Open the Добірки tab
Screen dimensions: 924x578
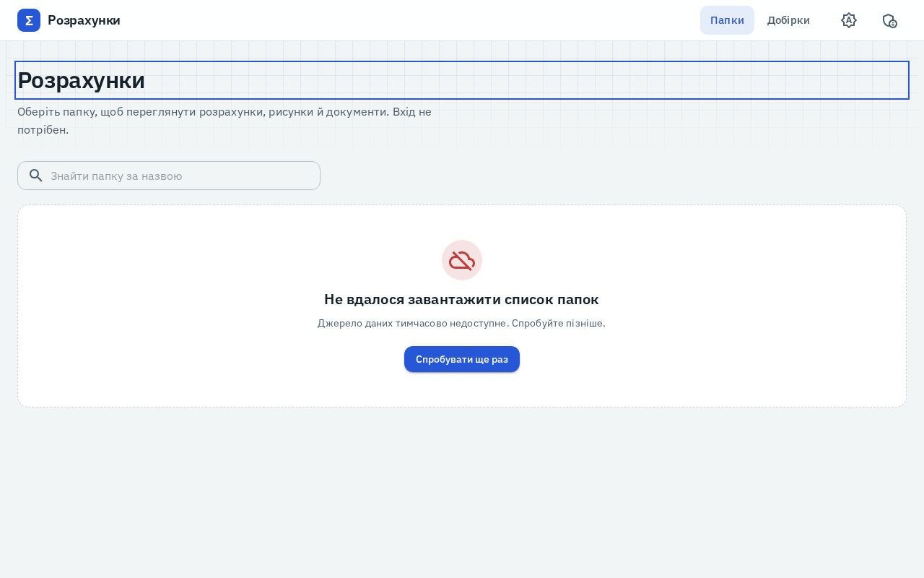[788, 20]
